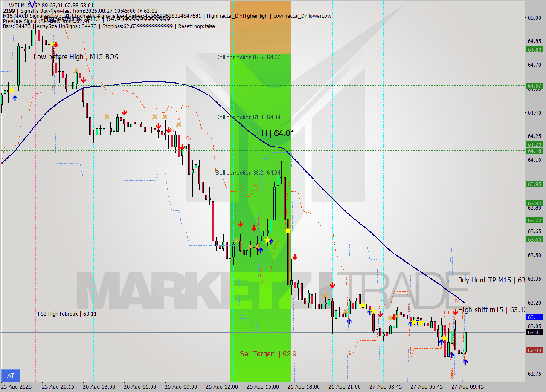Image resolution: width=546 pixels, height=392 pixels.
Task: Click the blue AT button bottom left
Action: [11, 375]
